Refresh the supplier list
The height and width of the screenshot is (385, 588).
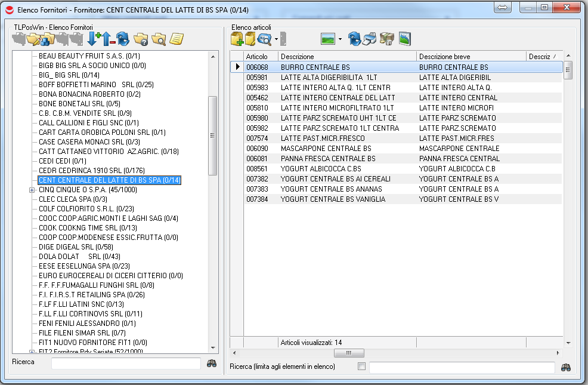coord(123,39)
